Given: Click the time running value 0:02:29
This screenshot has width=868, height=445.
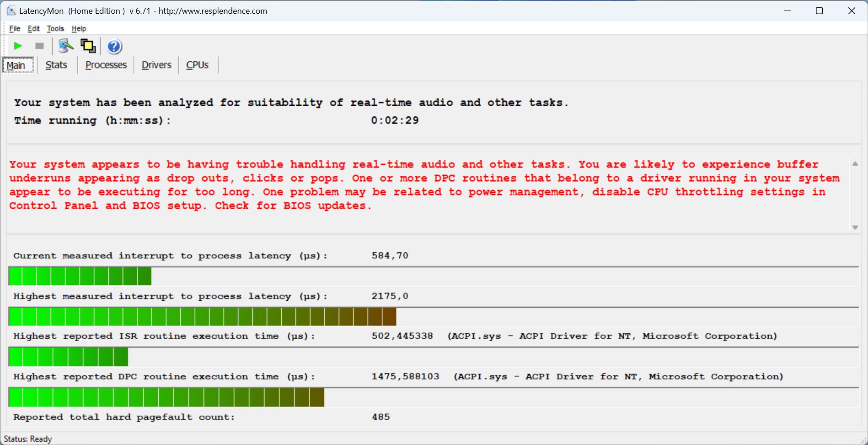Looking at the screenshot, I should tap(395, 120).
